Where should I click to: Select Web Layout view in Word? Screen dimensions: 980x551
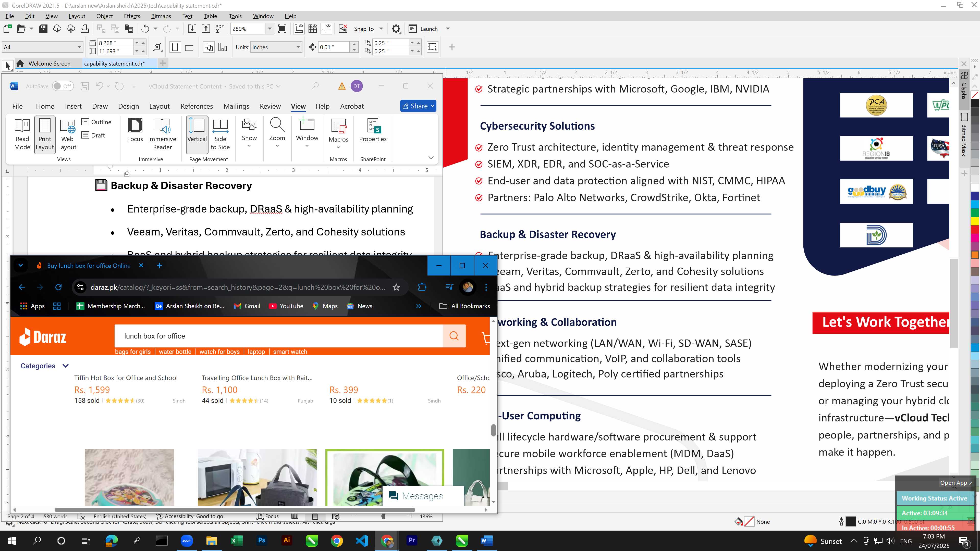pos(67,134)
